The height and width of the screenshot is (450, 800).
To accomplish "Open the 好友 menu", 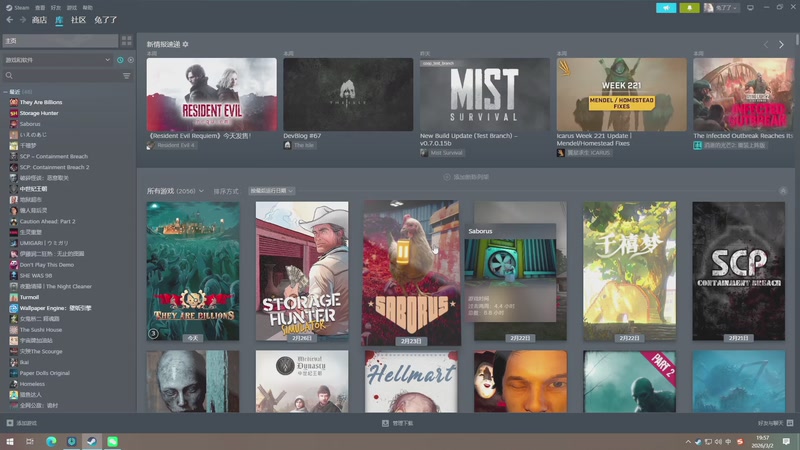I will (x=56, y=8).
